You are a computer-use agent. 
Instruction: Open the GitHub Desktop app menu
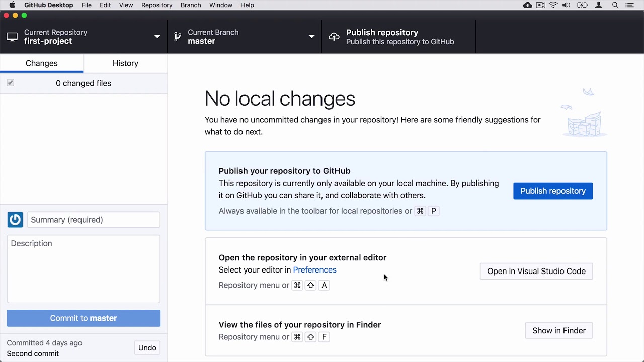(49, 5)
